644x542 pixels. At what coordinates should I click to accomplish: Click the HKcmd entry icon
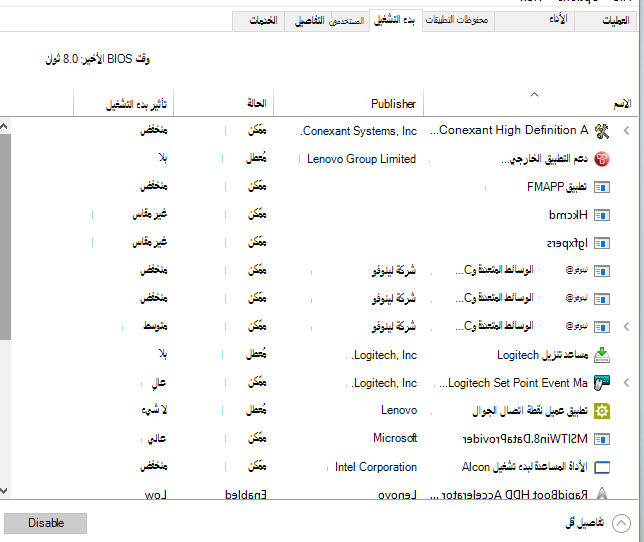602,215
